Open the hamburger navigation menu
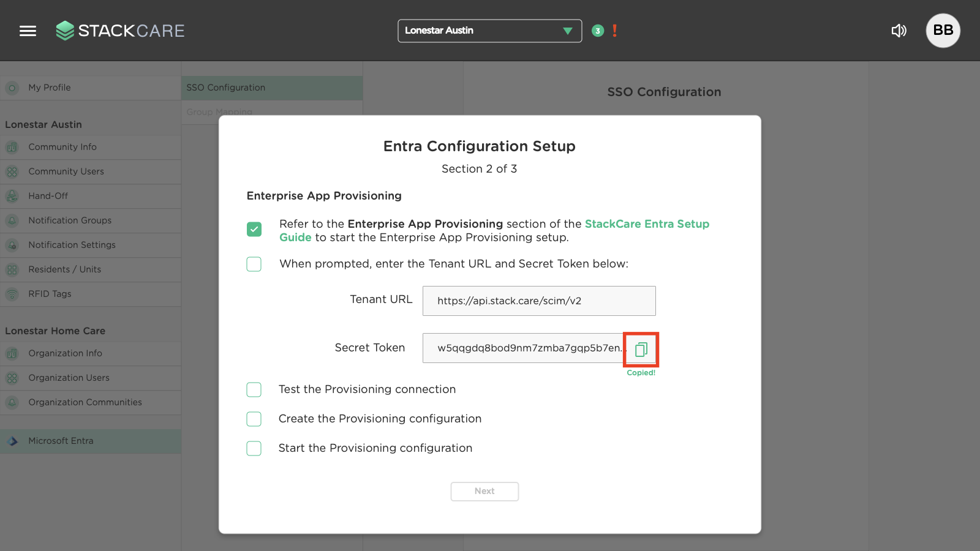Viewport: 980px width, 551px height. tap(28, 31)
